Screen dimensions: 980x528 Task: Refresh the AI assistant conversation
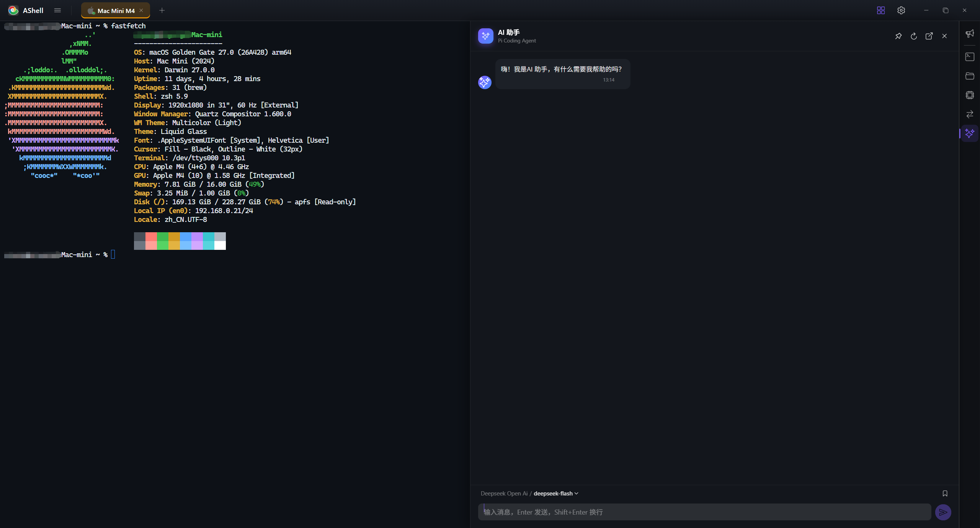click(x=914, y=36)
